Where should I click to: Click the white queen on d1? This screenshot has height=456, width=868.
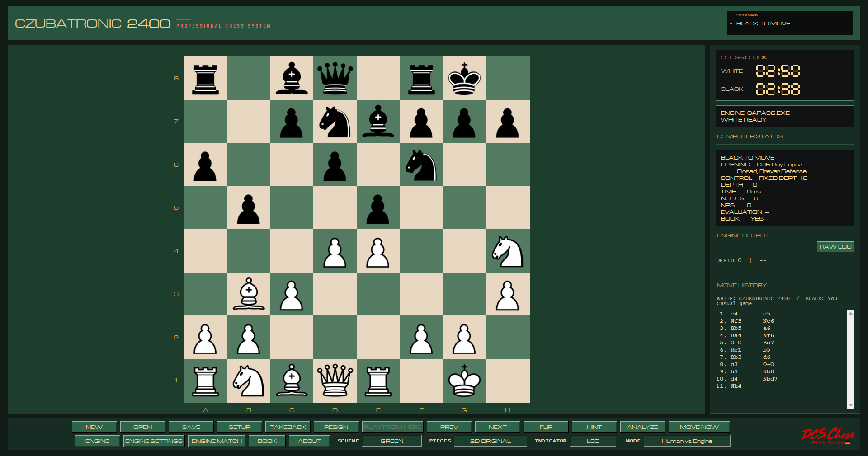335,381
